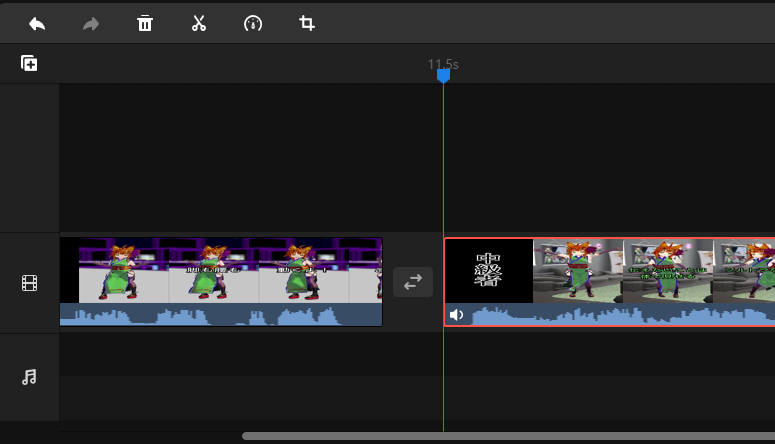Delete the selected clip with the trash icon

click(x=145, y=23)
